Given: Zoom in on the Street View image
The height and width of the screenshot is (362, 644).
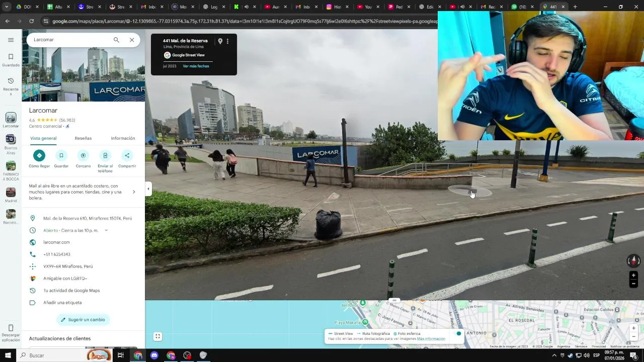Looking at the screenshot, I should 633,275.
